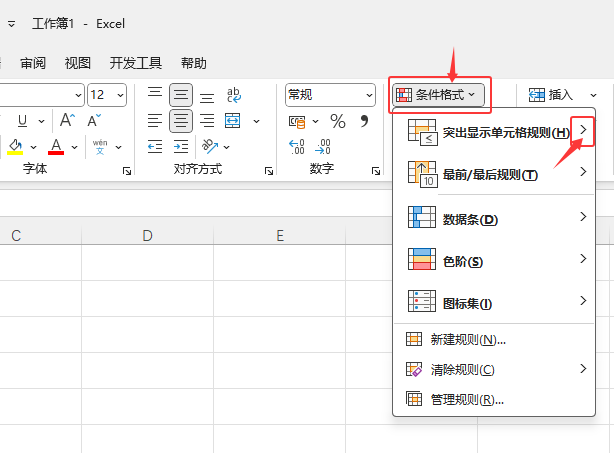Click the 条件格式 button
The width and height of the screenshot is (614, 453).
pyautogui.click(x=438, y=95)
